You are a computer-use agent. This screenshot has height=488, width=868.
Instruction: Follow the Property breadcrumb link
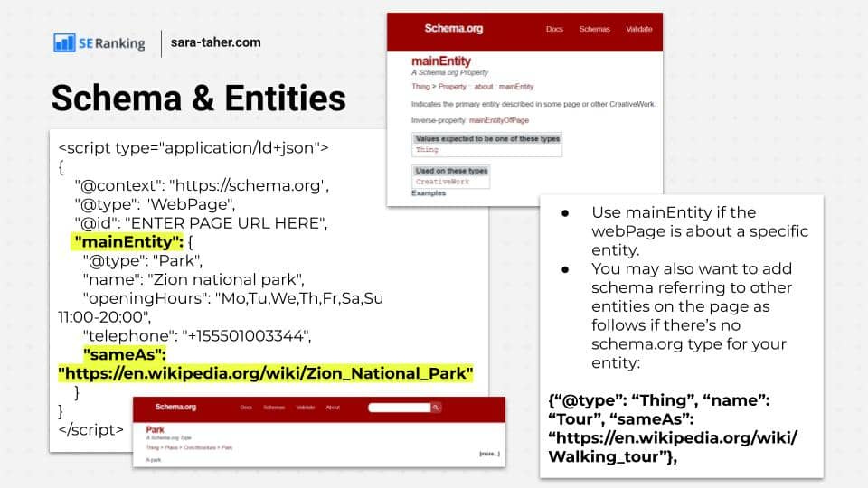(452, 87)
